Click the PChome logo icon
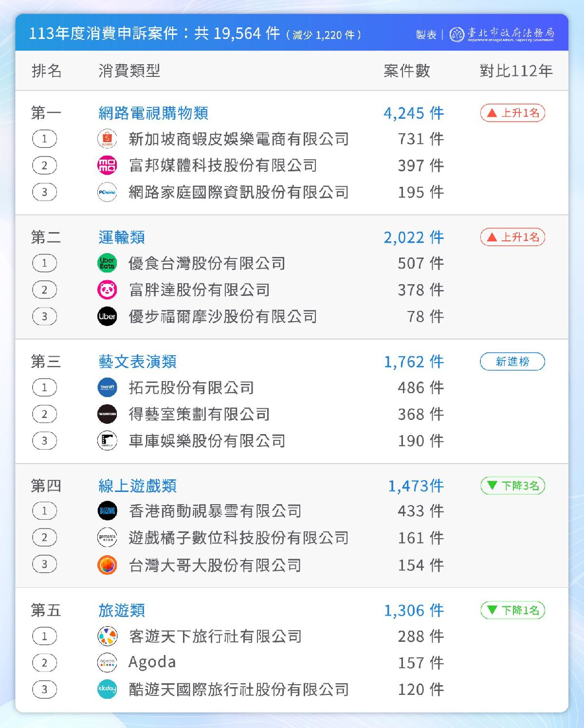 (107, 192)
